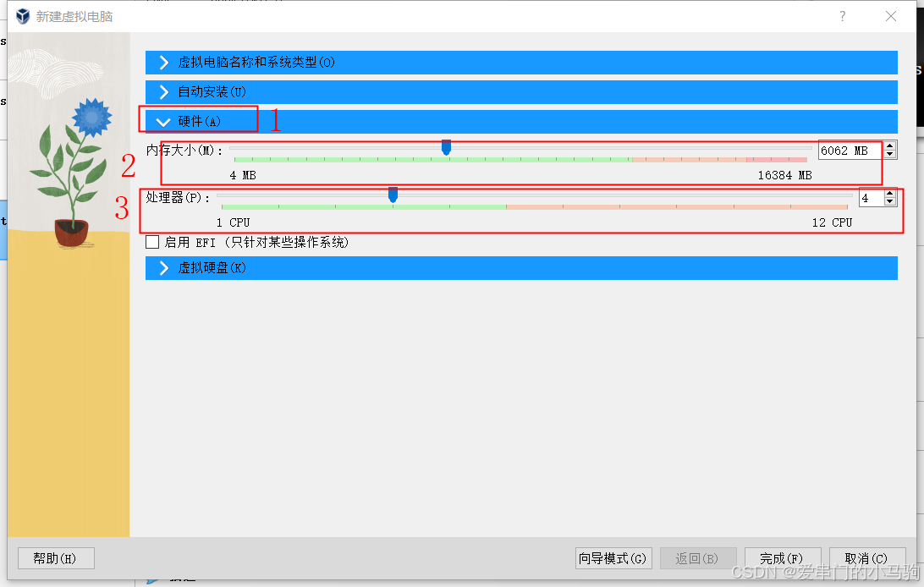
Task: Expand the 虚拟电脑名称和系统类型 section
Action: pos(521,63)
